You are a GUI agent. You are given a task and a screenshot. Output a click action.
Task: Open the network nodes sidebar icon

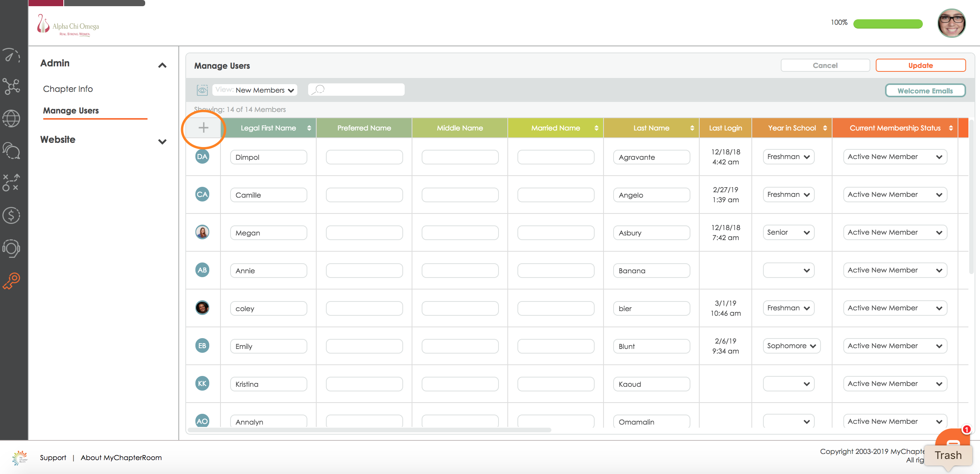(x=12, y=86)
